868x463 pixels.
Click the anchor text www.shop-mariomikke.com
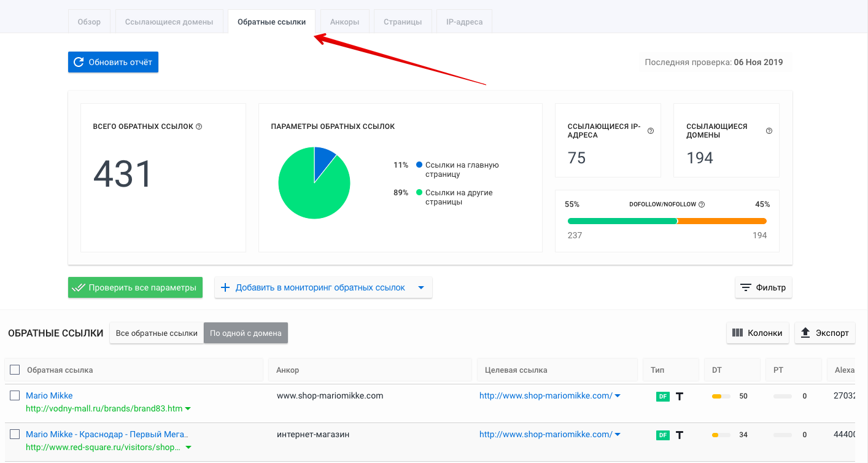coord(330,395)
